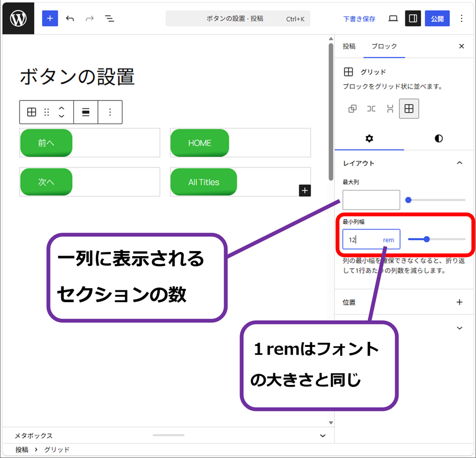Close the settings sidebar

[x=462, y=46]
